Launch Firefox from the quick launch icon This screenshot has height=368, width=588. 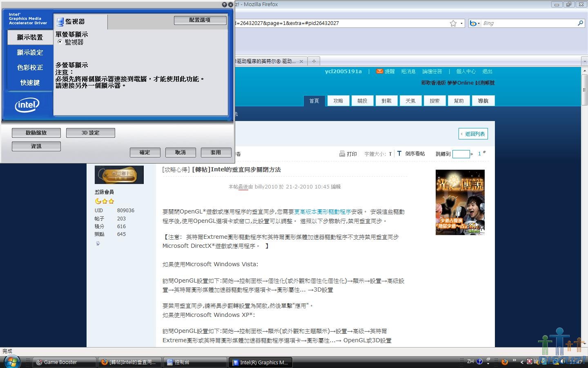(505, 362)
